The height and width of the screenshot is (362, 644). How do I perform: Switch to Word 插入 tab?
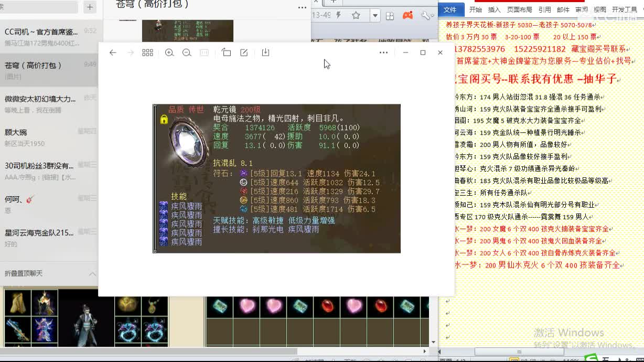pyautogui.click(x=495, y=9)
